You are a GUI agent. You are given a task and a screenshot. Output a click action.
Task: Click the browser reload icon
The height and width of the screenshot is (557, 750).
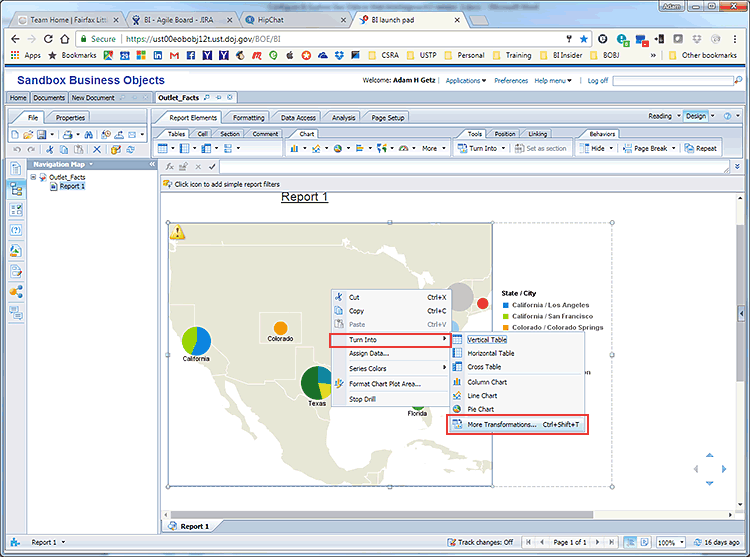pos(48,39)
